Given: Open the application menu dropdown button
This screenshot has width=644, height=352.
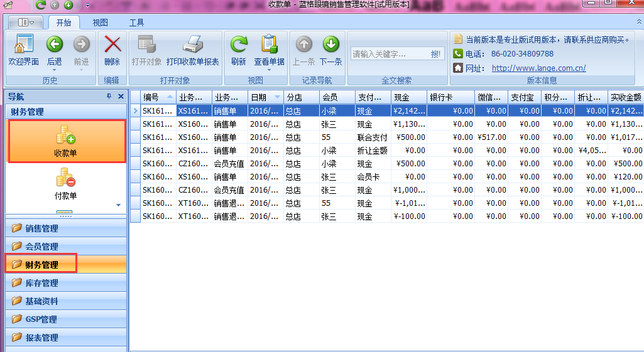Looking at the screenshot, I should coord(26,23).
